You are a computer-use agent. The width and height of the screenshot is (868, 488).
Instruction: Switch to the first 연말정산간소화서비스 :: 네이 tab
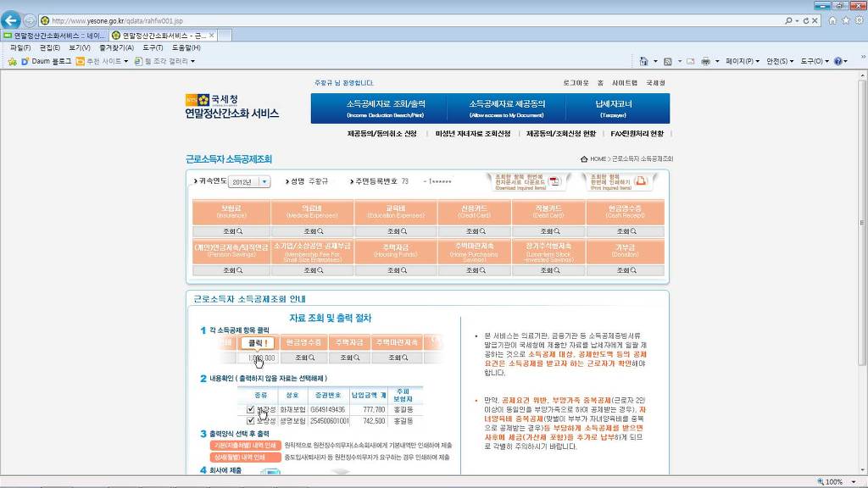[x=54, y=36]
